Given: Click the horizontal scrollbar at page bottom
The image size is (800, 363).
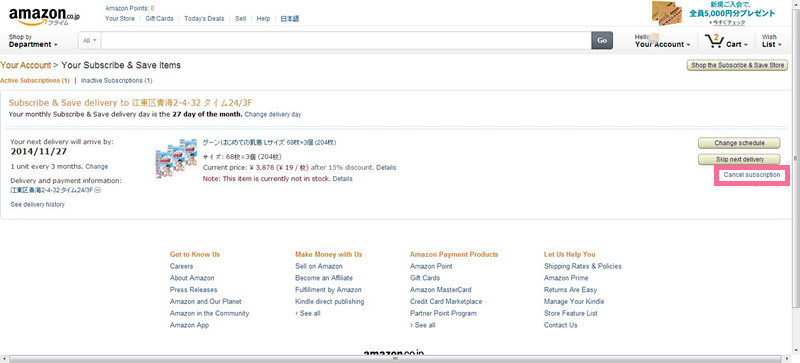Looking at the screenshot, I should coord(396,359).
